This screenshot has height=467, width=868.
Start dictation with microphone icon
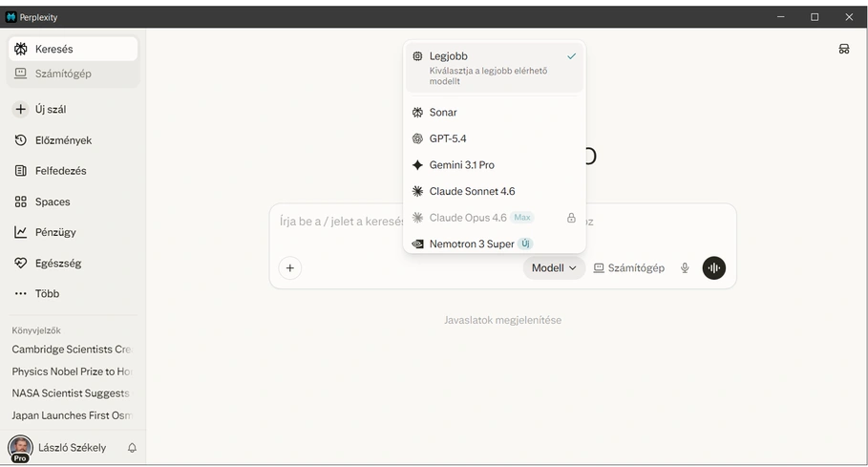pos(685,267)
